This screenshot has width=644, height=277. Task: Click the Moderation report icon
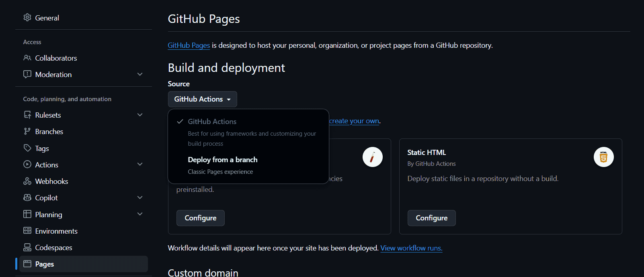click(27, 74)
